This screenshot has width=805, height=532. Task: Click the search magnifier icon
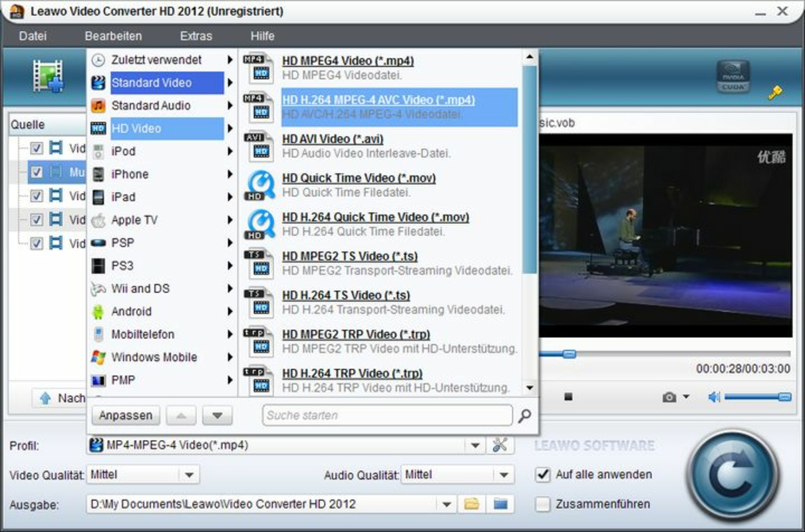(x=525, y=416)
